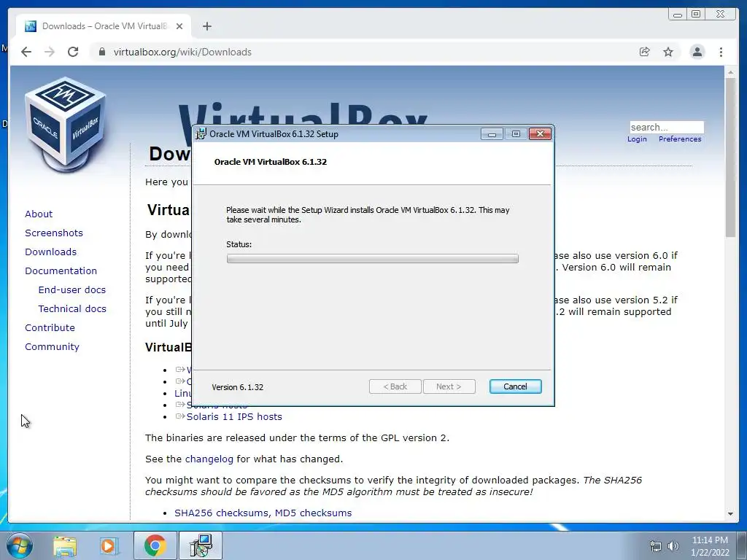Open Documentation in the sidebar
The height and width of the screenshot is (560, 747).
click(61, 271)
